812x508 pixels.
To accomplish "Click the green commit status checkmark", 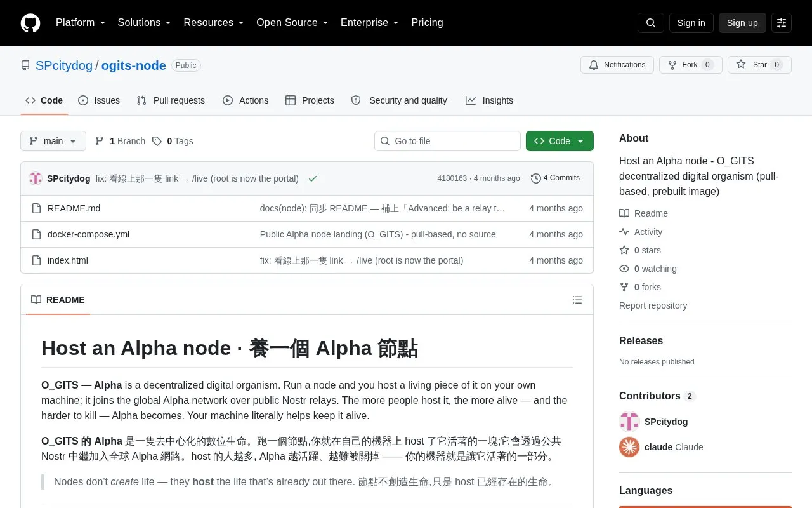I will tap(313, 178).
